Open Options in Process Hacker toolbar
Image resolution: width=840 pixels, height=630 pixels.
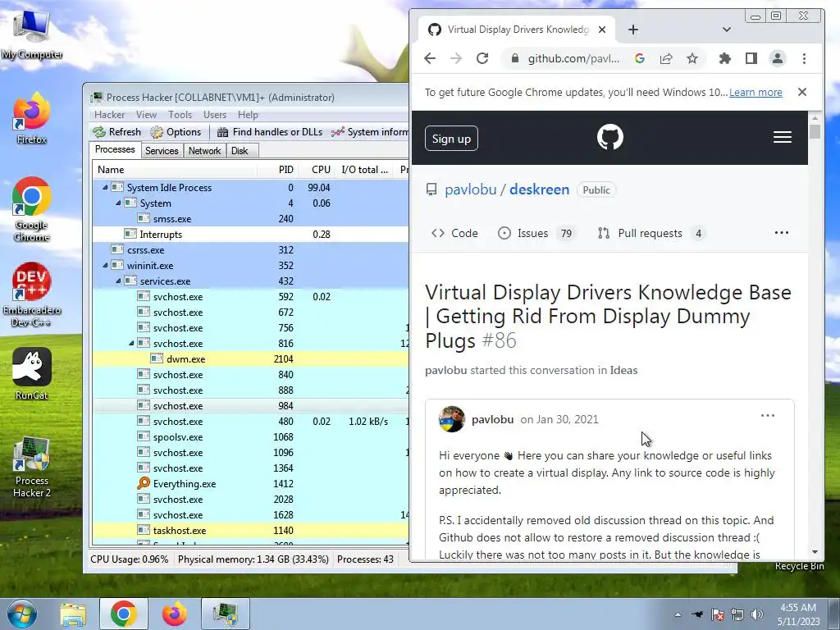(176, 132)
